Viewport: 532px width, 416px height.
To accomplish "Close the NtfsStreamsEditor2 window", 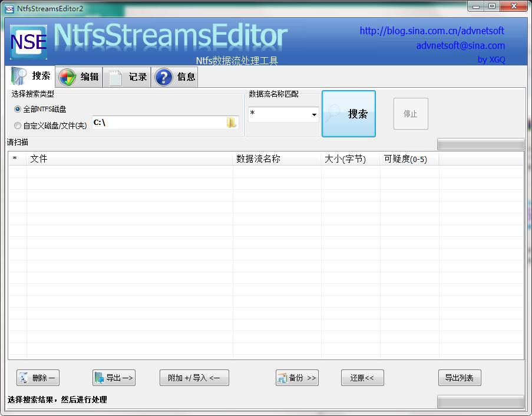I will pyautogui.click(x=514, y=6).
